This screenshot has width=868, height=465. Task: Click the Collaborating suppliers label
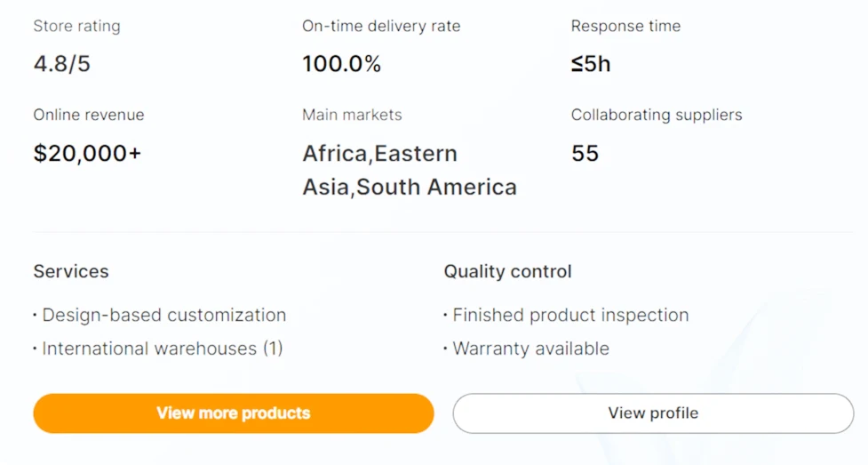657,115
